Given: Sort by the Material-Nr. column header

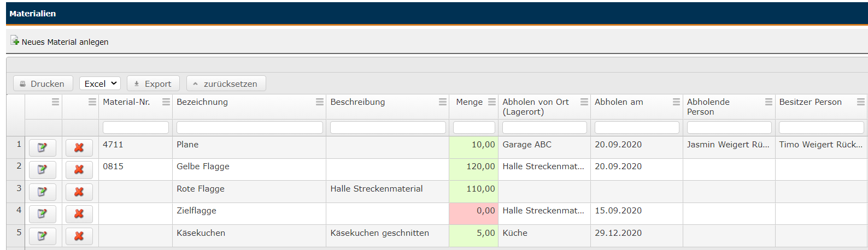Looking at the screenshot, I should click(126, 102).
